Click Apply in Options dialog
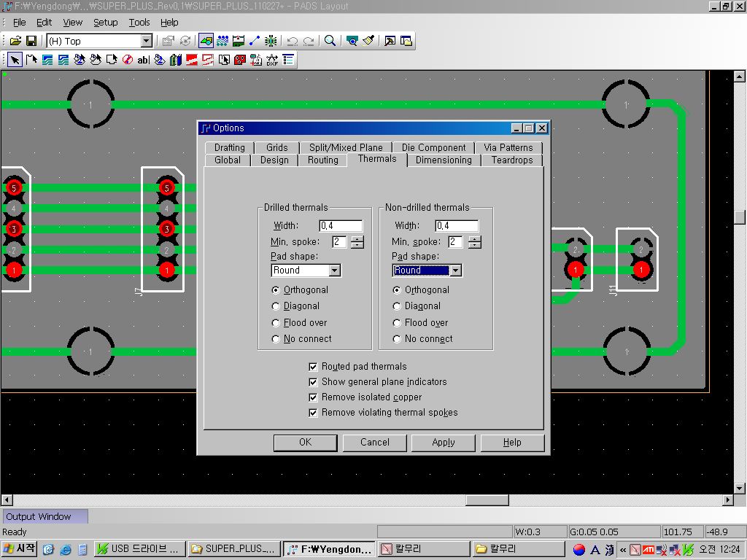Screen dimensions: 747x560 pyautogui.click(x=444, y=443)
